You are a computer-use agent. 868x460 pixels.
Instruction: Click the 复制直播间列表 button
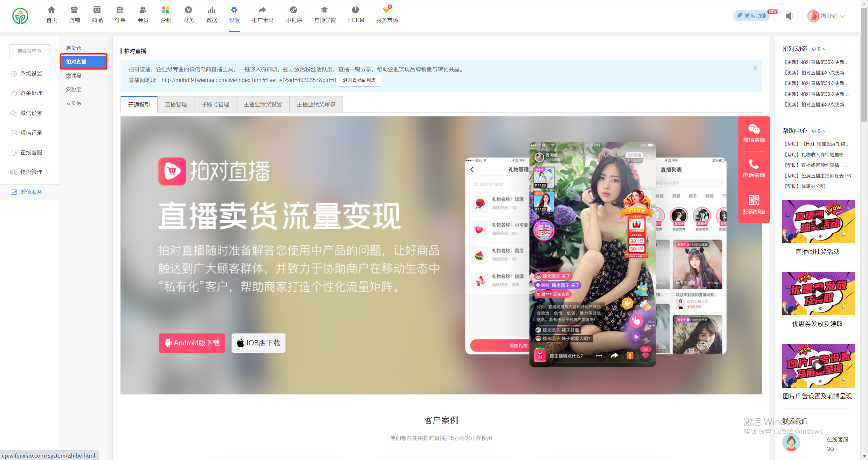[359, 81]
